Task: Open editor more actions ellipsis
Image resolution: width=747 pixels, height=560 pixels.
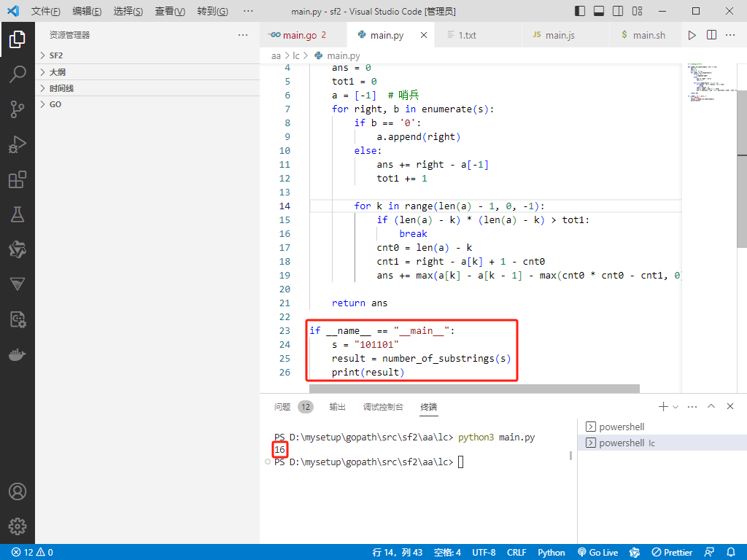Action: click(730, 35)
